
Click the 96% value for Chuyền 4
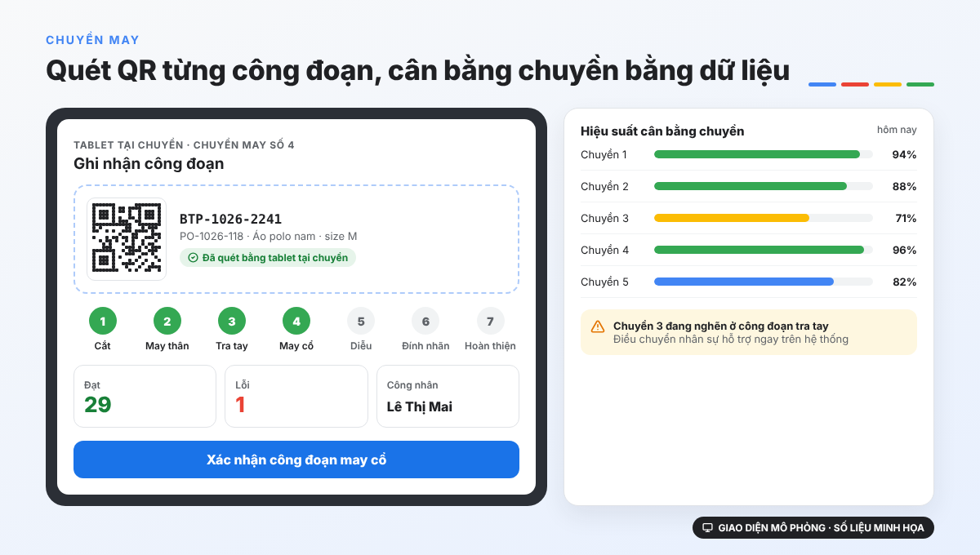(904, 250)
